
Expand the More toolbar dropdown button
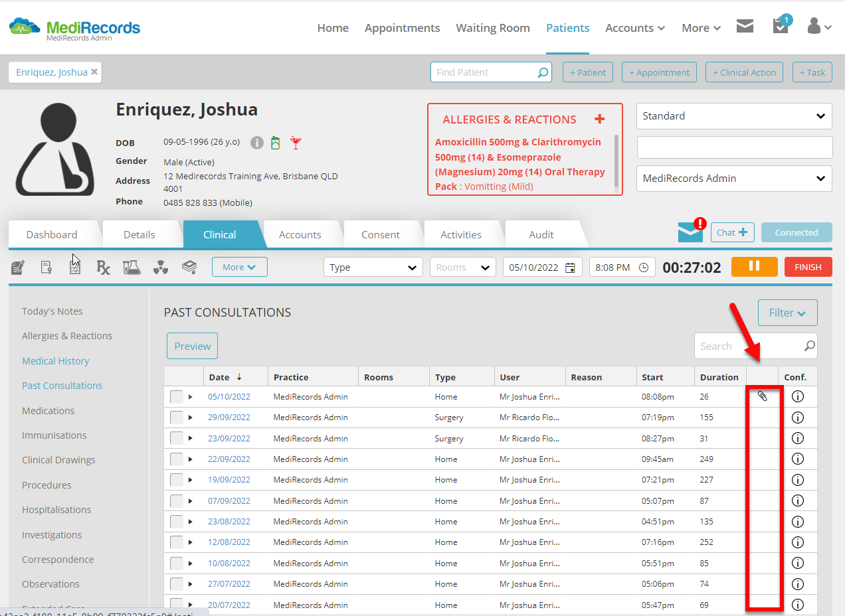coord(240,267)
